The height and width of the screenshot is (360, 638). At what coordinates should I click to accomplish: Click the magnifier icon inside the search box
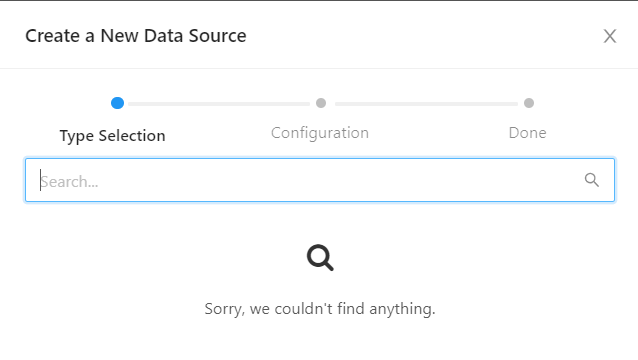point(592,180)
